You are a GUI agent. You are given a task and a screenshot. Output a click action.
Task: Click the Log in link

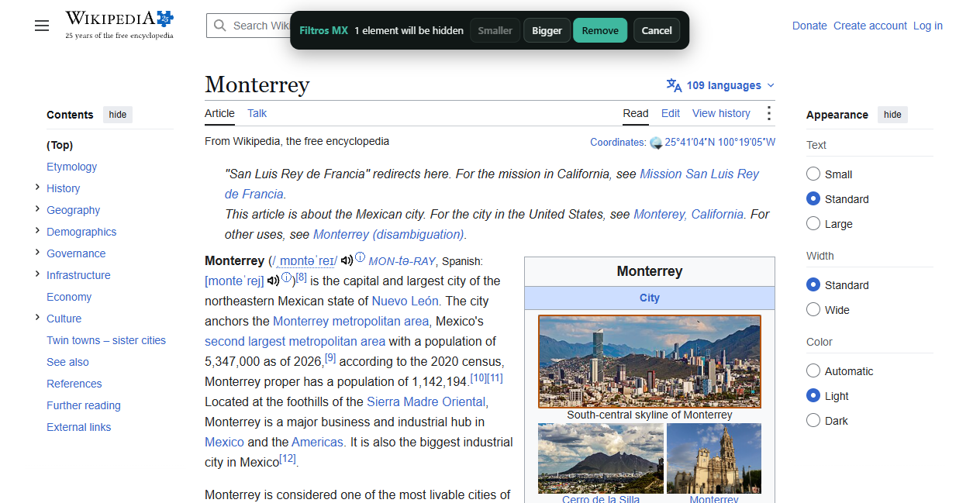pos(928,26)
